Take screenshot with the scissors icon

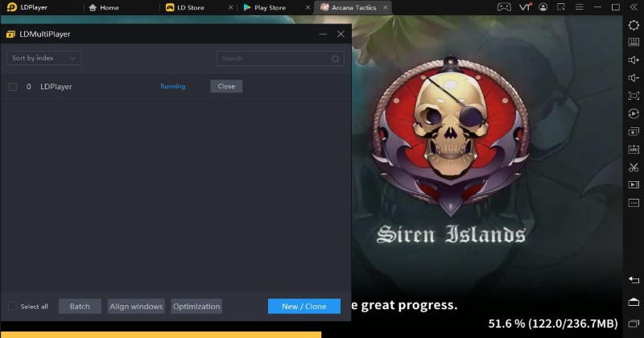(x=634, y=167)
